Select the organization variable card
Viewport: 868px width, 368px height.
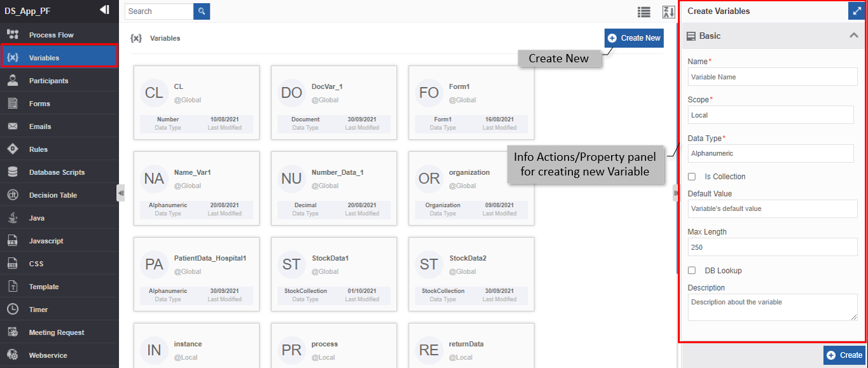pyautogui.click(x=471, y=188)
